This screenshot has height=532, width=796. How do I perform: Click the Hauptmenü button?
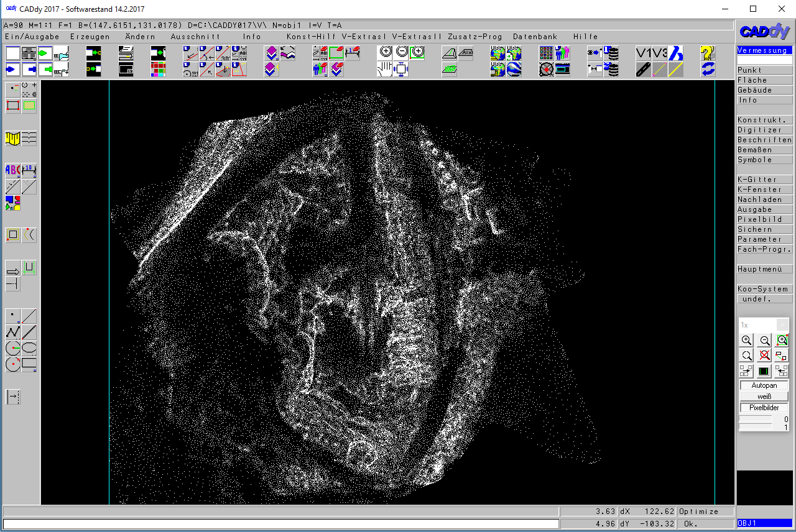coord(764,269)
